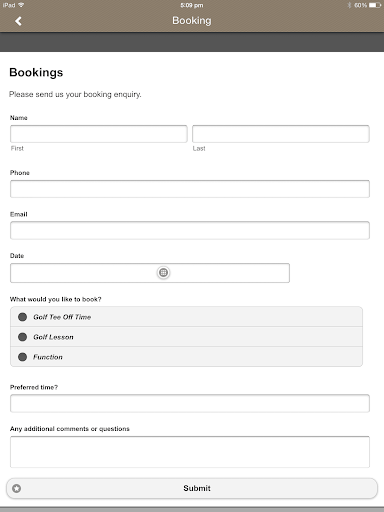Tap the back arrow in header
Viewport: 384px width, 512px height.
tap(18, 21)
